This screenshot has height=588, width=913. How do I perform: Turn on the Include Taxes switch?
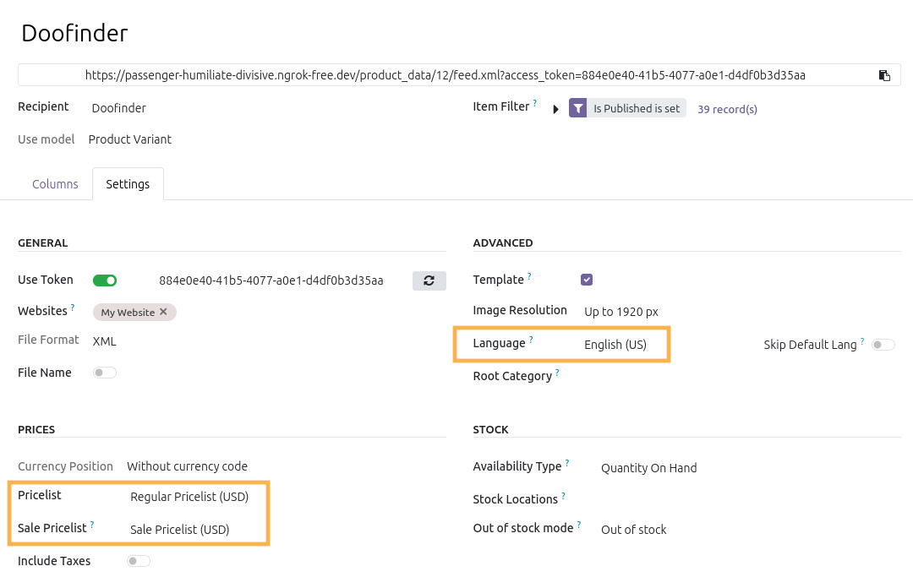click(139, 561)
